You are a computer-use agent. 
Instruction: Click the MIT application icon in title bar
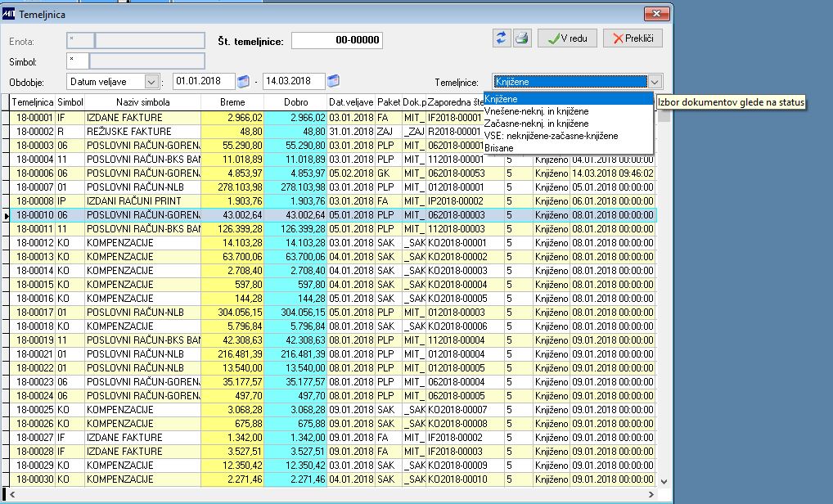pyautogui.click(x=9, y=15)
